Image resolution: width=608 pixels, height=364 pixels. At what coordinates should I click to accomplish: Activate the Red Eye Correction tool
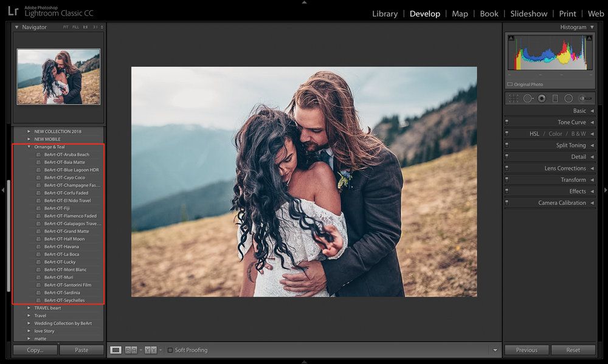542,98
